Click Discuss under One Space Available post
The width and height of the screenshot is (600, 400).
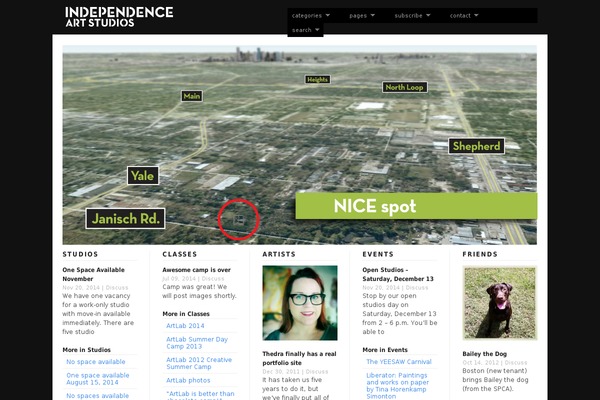click(x=117, y=287)
